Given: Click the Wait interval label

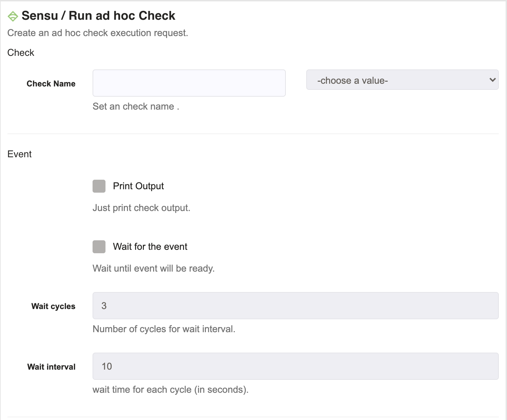Looking at the screenshot, I should pos(51,367).
